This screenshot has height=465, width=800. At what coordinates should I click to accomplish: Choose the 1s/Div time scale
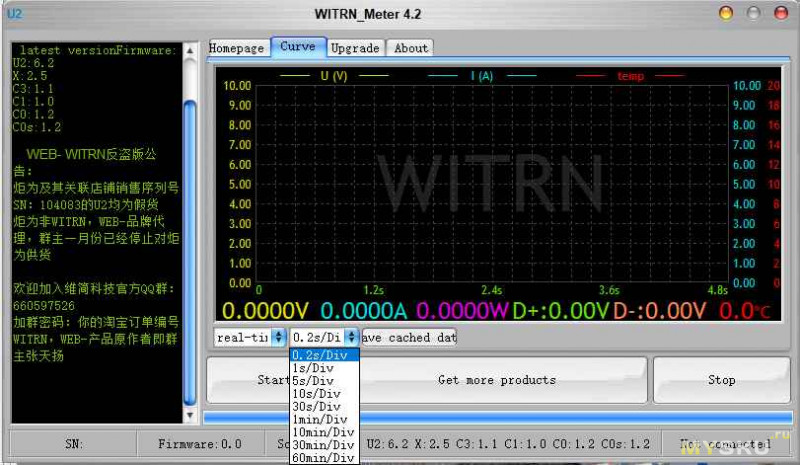pyautogui.click(x=324, y=368)
